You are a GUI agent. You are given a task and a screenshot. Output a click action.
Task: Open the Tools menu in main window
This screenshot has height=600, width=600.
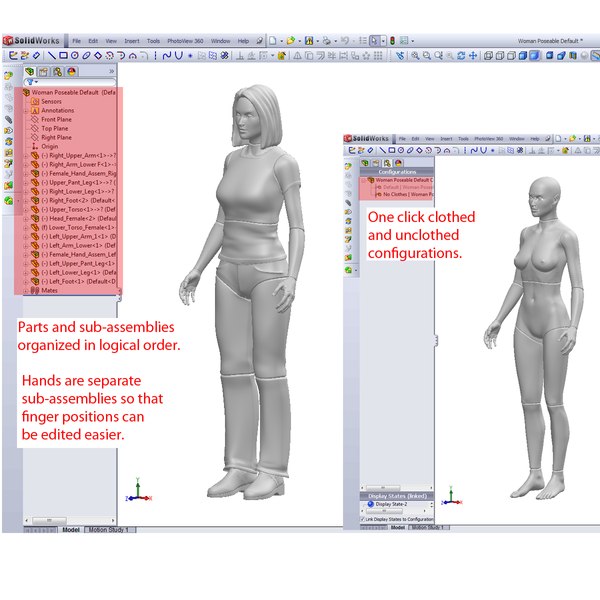click(x=153, y=41)
